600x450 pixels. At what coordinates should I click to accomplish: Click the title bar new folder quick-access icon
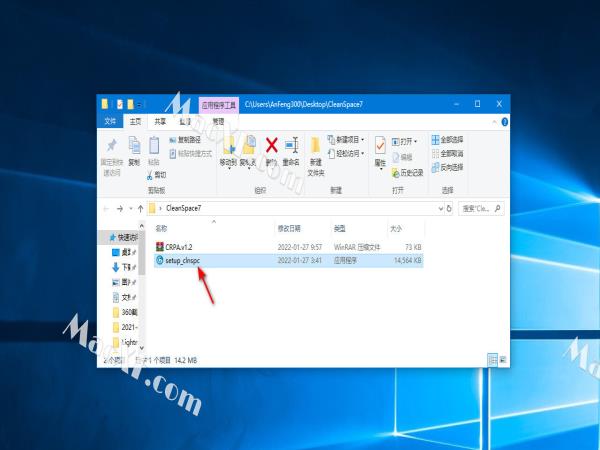[130, 104]
